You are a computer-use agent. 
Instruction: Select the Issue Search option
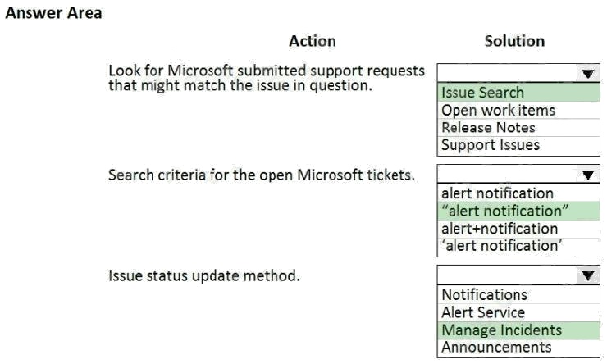[x=482, y=93]
